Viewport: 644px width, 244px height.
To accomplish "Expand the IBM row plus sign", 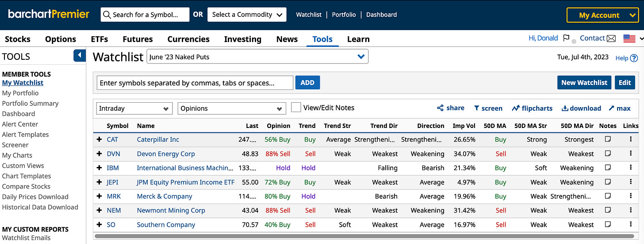I will pyautogui.click(x=100, y=167).
